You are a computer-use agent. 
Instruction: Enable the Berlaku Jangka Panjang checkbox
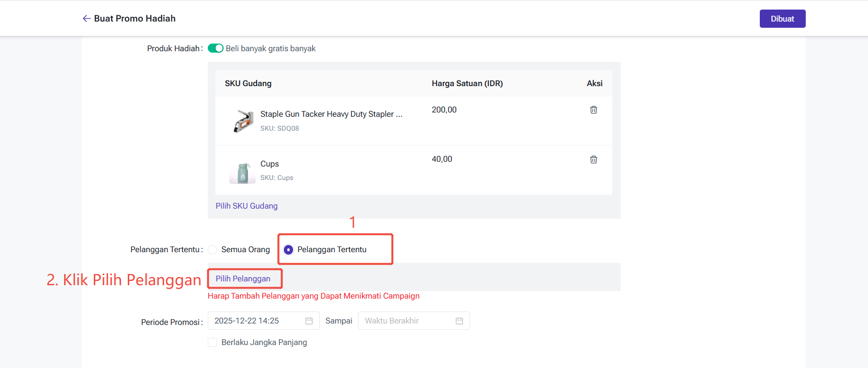coord(213,343)
